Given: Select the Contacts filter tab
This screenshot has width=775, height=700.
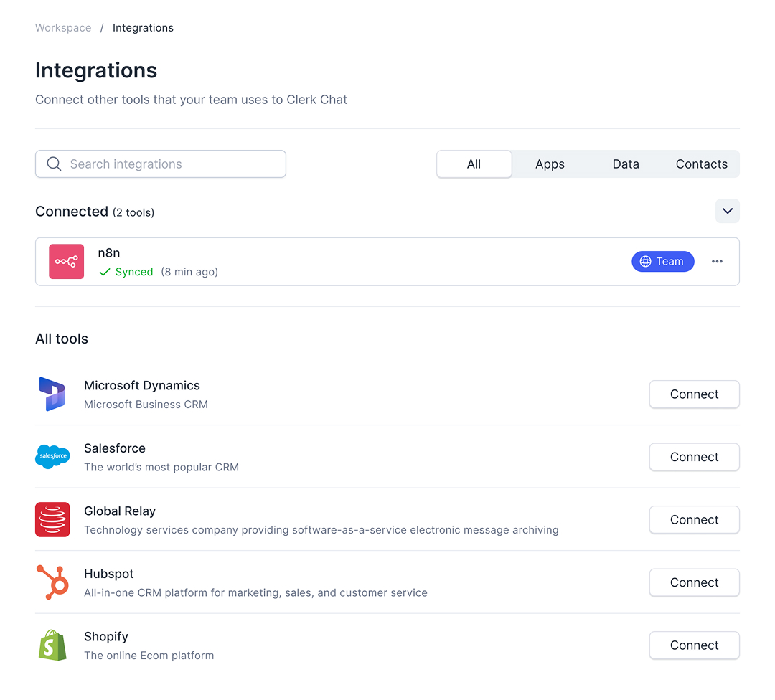Looking at the screenshot, I should 701,164.
